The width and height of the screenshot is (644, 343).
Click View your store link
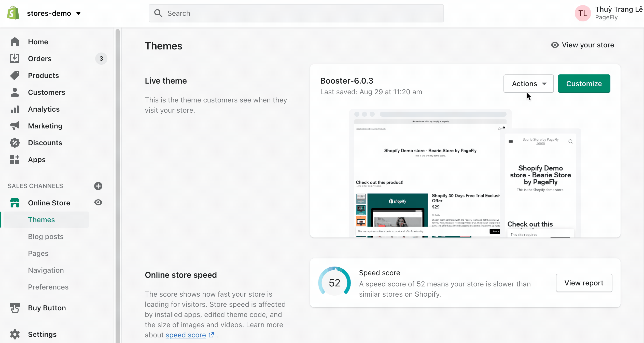[588, 45]
